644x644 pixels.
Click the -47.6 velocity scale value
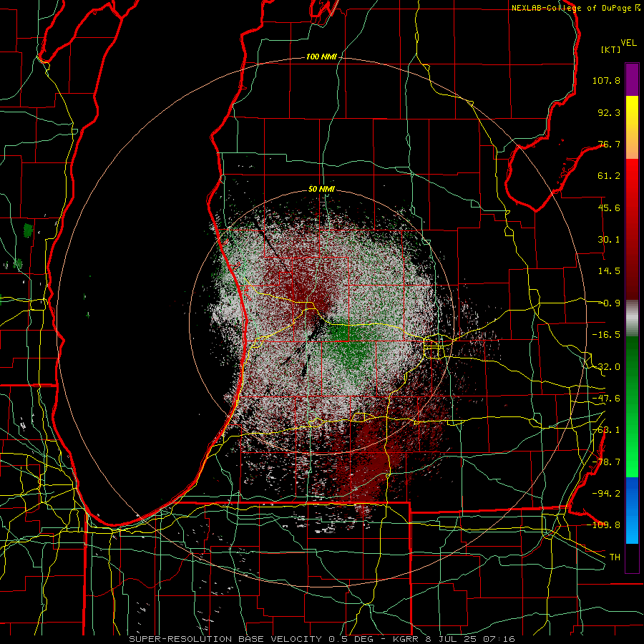[x=606, y=399]
